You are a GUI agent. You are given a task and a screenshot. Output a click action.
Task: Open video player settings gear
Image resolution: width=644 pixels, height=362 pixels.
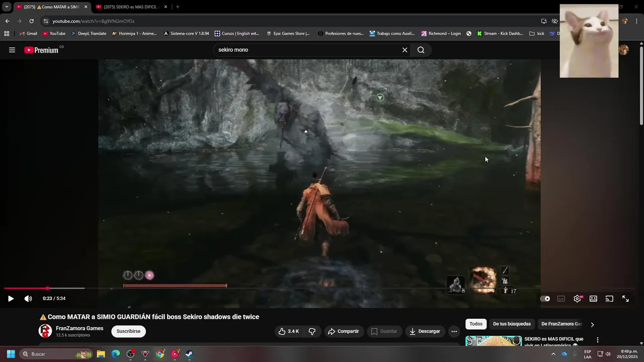[577, 299]
